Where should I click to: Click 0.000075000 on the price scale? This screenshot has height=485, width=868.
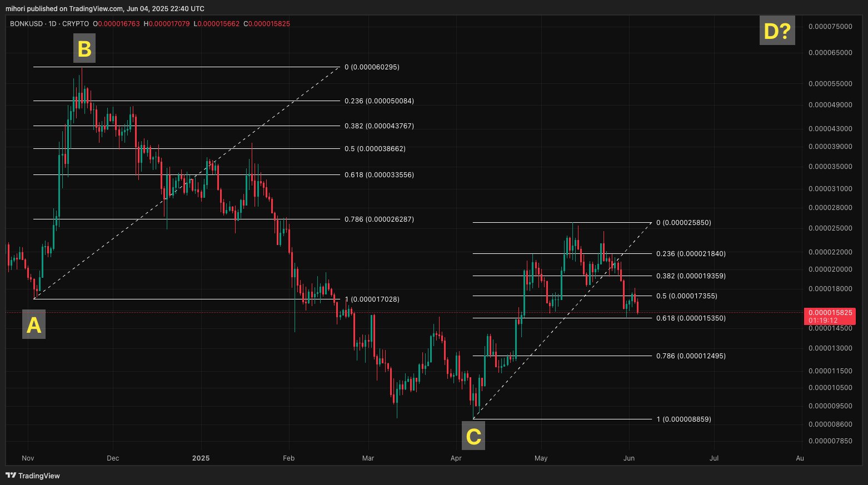tap(830, 27)
